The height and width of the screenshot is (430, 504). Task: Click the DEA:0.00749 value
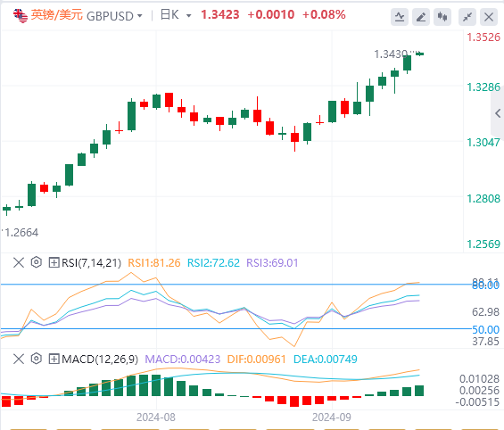pos(326,359)
